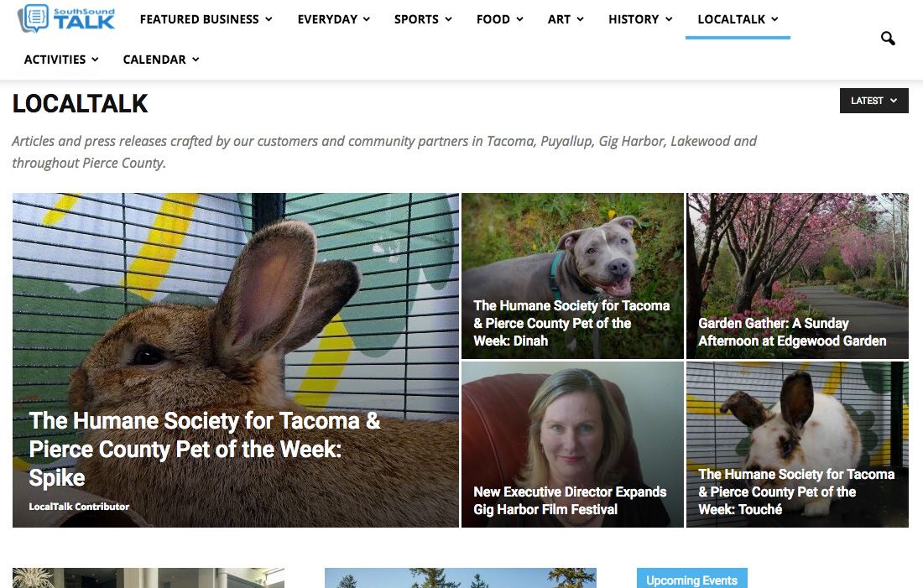Open the Pet of the Week: Spike article

pyautogui.click(x=204, y=449)
